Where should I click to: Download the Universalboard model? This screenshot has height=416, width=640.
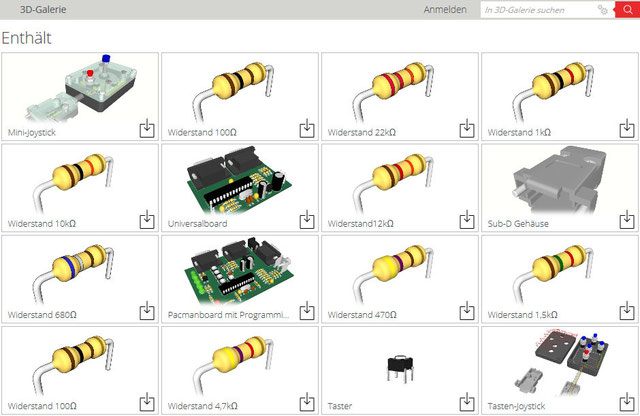(307, 220)
